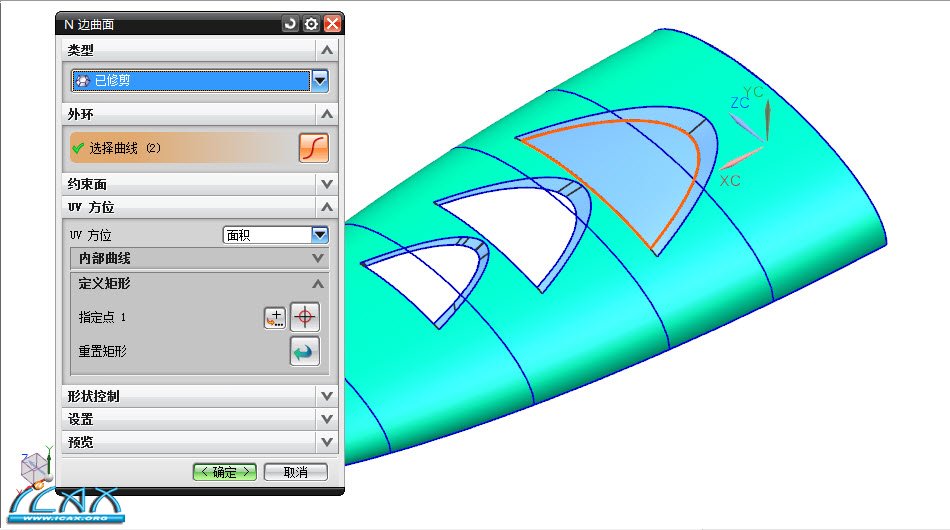Click the 确定 OK button
The image size is (950, 530).
pyautogui.click(x=225, y=472)
